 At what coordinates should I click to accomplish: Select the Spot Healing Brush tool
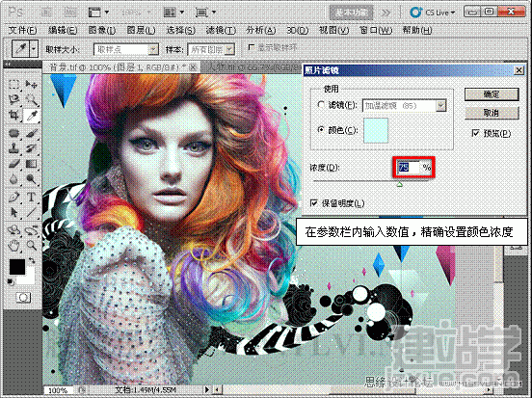pyautogui.click(x=13, y=133)
